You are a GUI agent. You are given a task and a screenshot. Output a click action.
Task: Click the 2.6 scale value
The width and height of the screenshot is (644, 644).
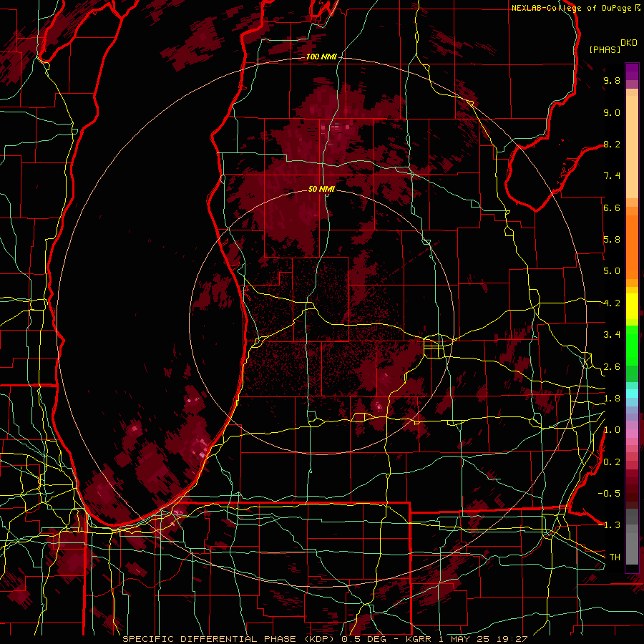[x=612, y=367]
